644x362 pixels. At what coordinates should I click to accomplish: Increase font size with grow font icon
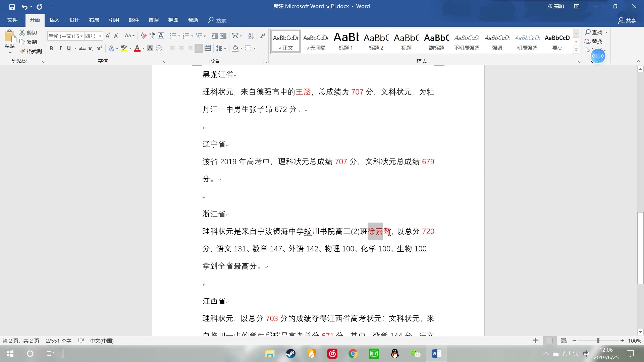tap(108, 36)
